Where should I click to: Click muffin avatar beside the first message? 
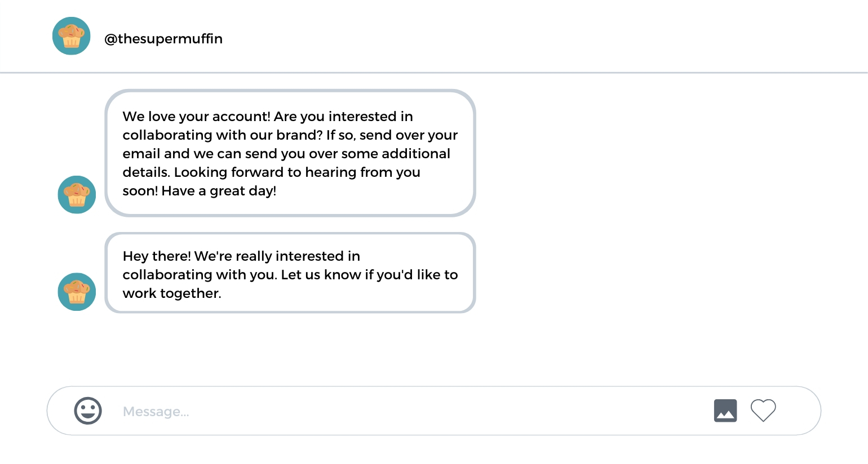77,195
